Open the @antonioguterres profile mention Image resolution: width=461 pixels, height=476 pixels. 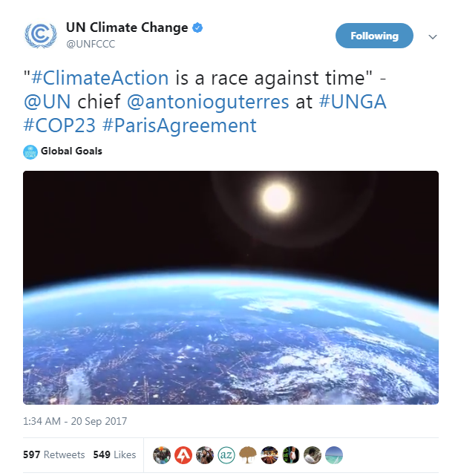(208, 102)
